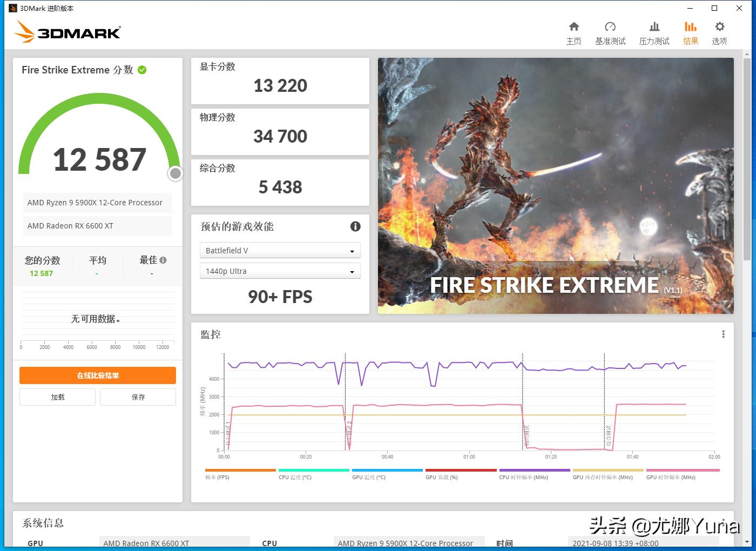Click the green checkmark beside Fire Strike Extreme
This screenshot has width=756, height=551.
coord(142,69)
